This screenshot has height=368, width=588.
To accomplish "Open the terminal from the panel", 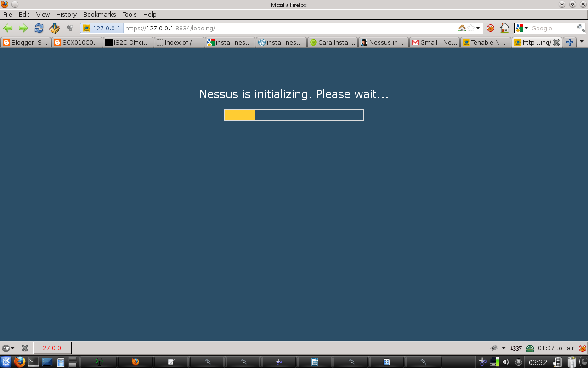I will (x=34, y=362).
